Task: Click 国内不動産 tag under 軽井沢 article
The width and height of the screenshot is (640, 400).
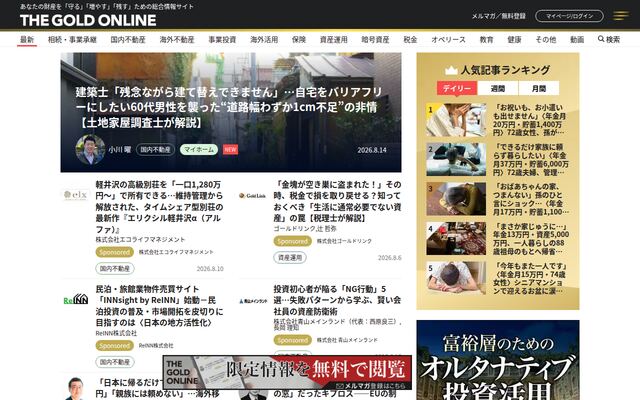Action: pyautogui.click(x=115, y=269)
